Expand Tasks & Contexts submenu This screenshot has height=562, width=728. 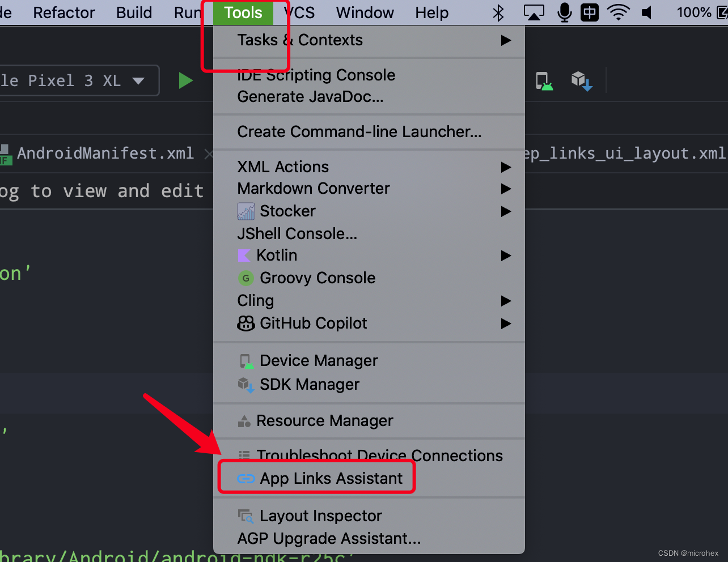[369, 40]
